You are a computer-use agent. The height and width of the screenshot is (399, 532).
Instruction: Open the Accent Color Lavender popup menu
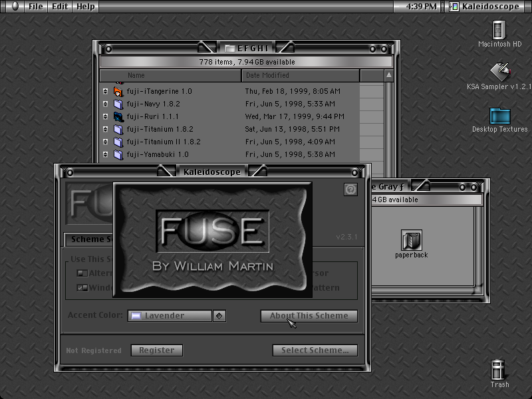[176, 316]
